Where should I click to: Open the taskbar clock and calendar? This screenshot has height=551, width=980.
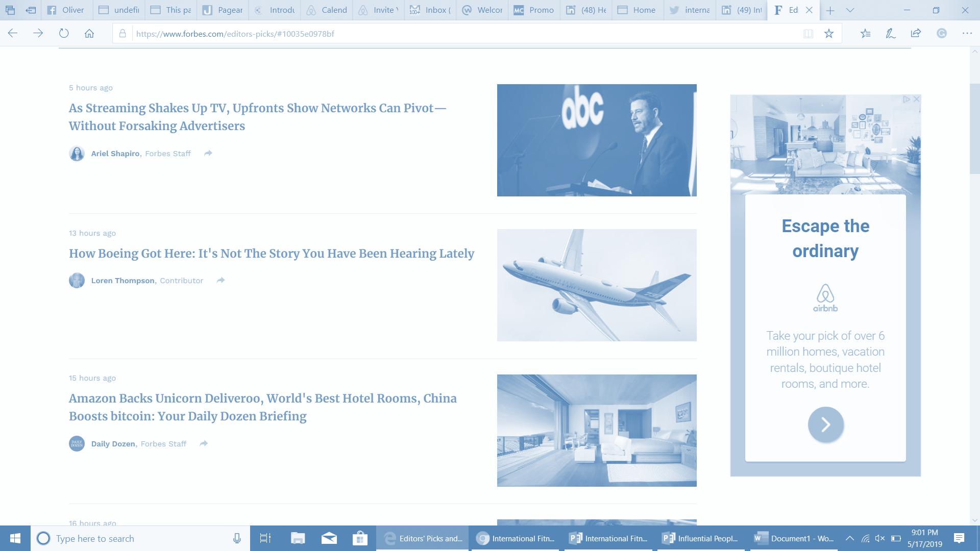pyautogui.click(x=925, y=538)
